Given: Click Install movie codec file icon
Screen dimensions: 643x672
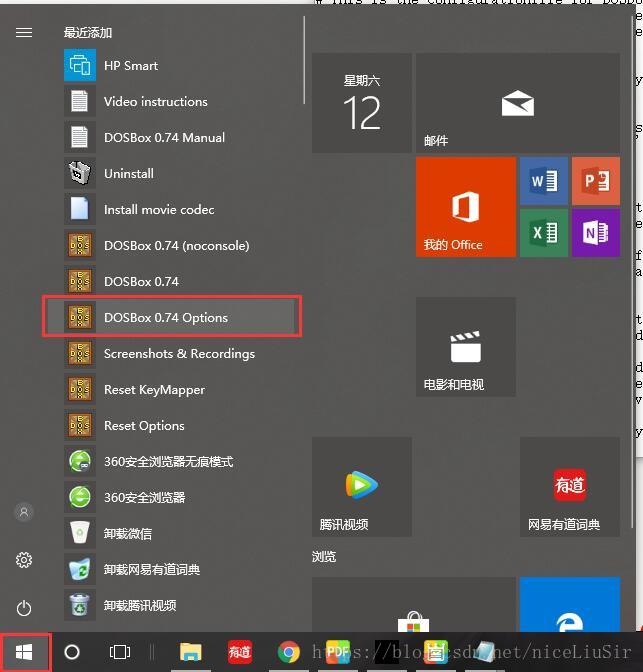Looking at the screenshot, I should (x=80, y=209).
